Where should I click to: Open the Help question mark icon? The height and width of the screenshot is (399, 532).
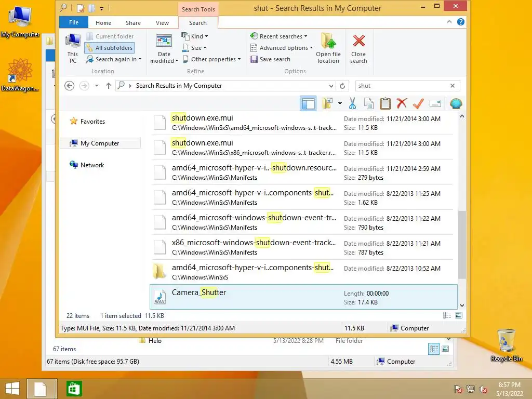(460, 22)
